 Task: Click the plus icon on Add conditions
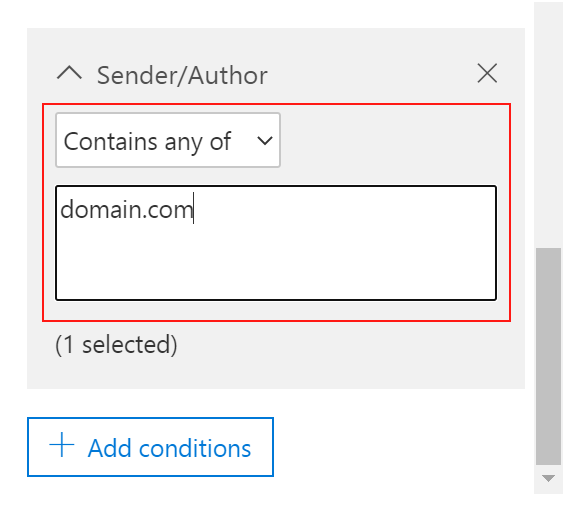click(x=62, y=445)
